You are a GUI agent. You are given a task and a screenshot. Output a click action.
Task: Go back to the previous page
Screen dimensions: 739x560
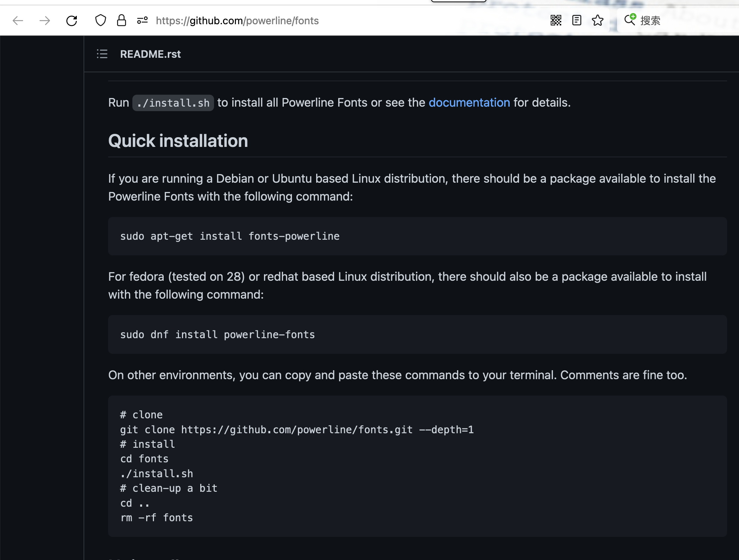(x=18, y=21)
